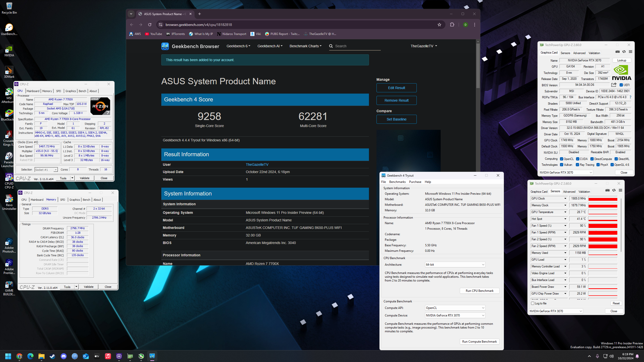Image resolution: width=644 pixels, height=362 pixels.
Task: Open the UserBenchmark desktop icon
Action: click(9, 29)
